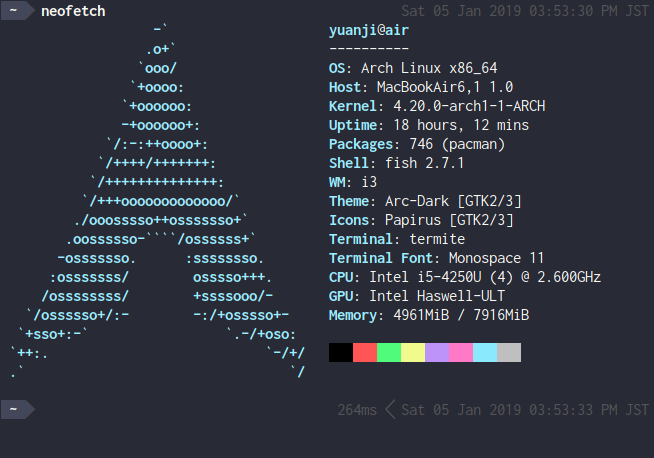Click the typed neofetch command text
Image resolution: width=654 pixels, height=458 pixels.
point(73,11)
